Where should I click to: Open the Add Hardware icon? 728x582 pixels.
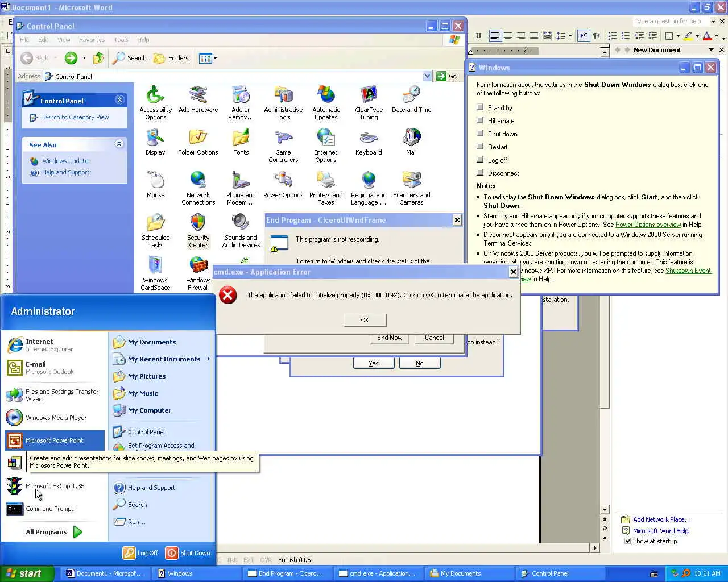pyautogui.click(x=198, y=99)
